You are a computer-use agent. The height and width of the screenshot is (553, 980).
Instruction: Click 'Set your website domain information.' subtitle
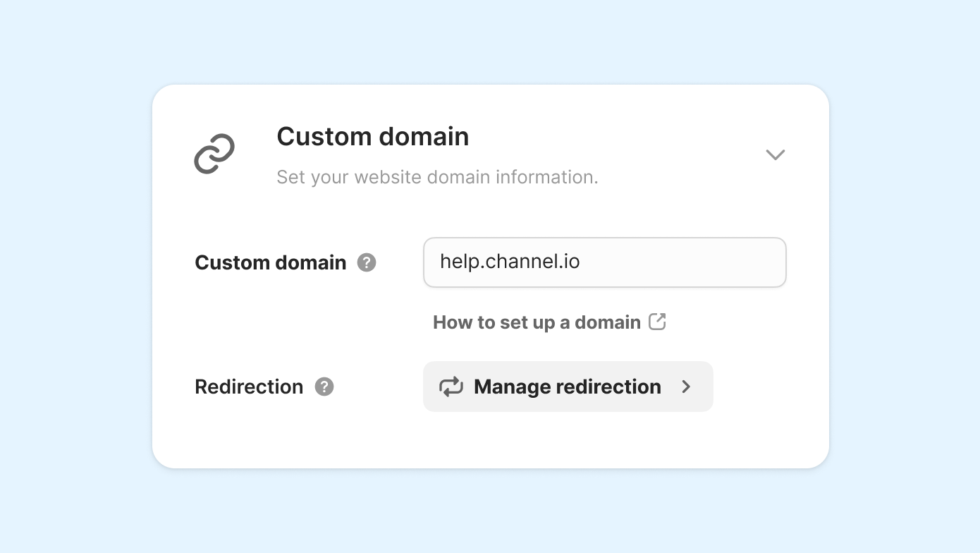437,177
